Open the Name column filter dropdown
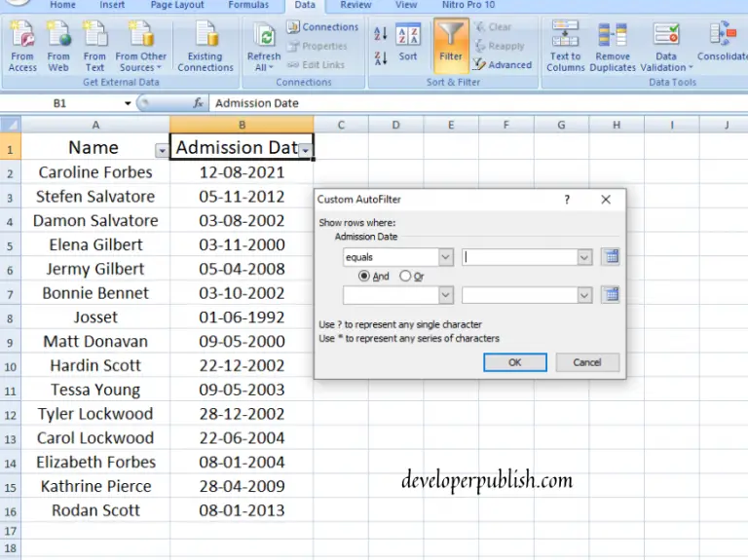748x560 pixels. click(162, 151)
